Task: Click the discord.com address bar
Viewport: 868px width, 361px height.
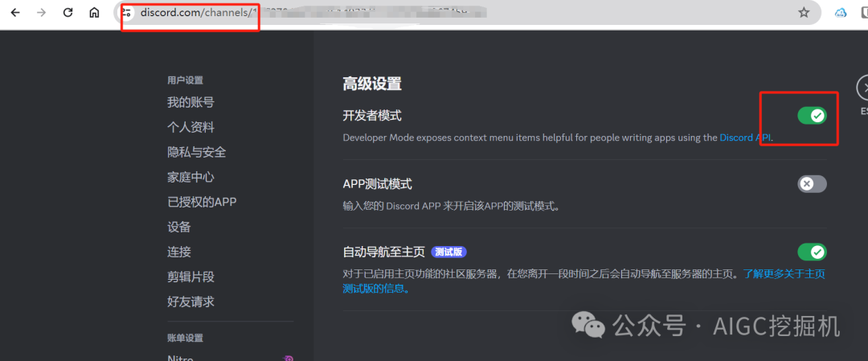Action: [x=468, y=12]
